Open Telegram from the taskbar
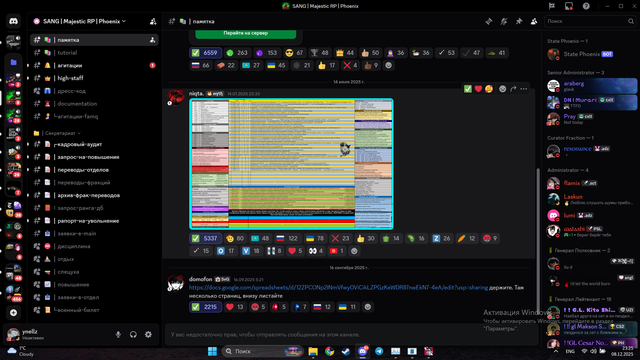Viewport: 640px width, 360px height. pos(379,351)
